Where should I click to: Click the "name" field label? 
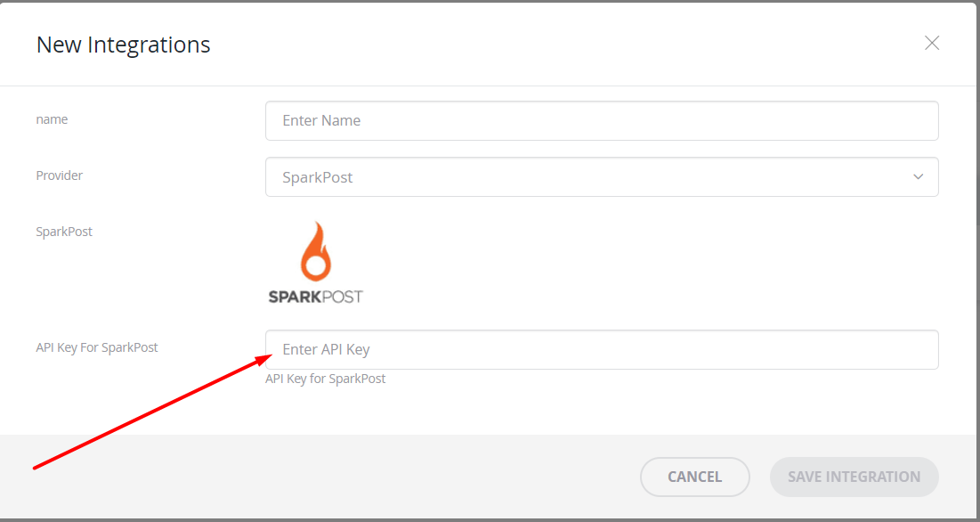52,119
